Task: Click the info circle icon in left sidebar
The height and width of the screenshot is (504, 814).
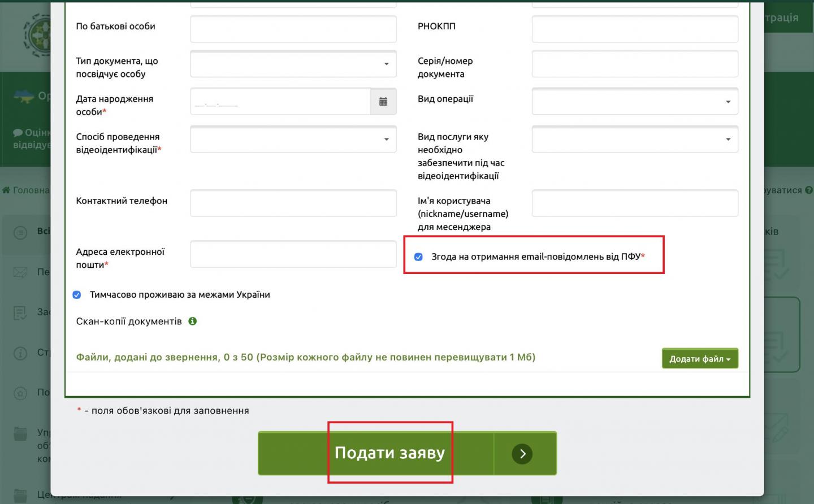Action: tap(20, 353)
